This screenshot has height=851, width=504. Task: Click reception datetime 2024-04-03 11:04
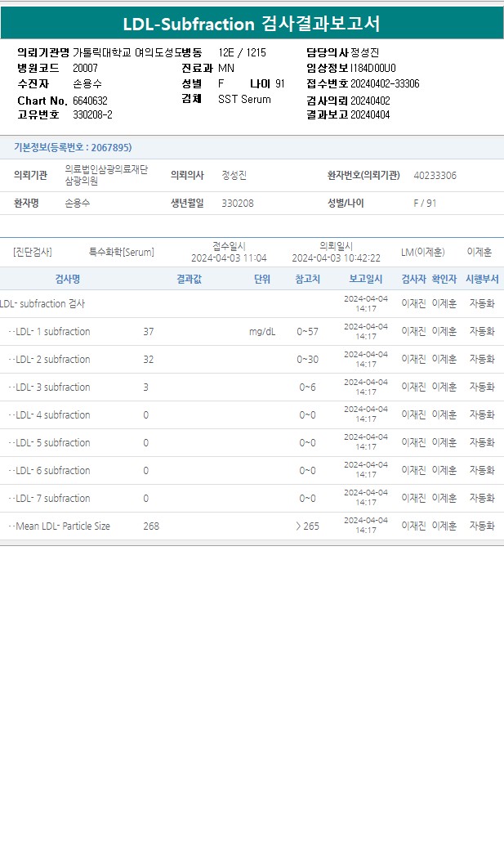tap(229, 258)
